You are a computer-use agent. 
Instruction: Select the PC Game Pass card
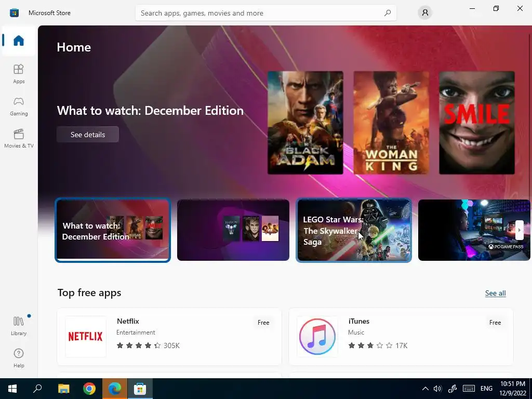point(474,230)
